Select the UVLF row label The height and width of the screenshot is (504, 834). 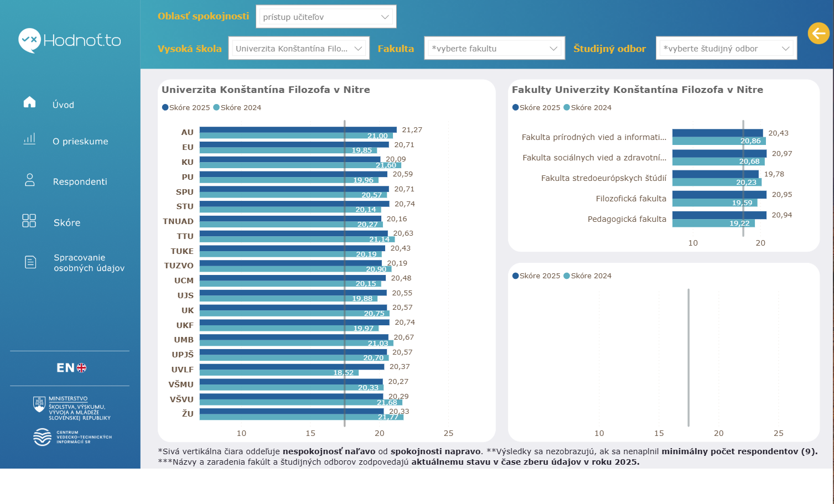coord(183,370)
